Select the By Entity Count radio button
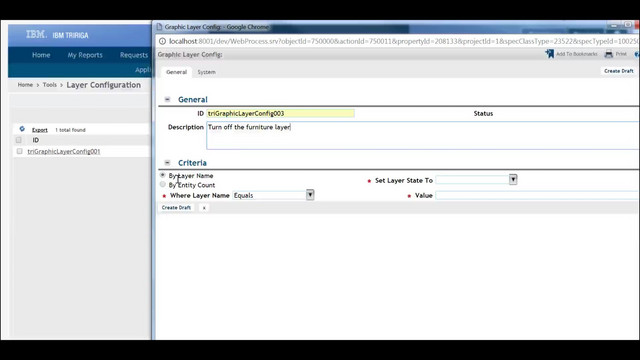The image size is (640, 360). 162,184
